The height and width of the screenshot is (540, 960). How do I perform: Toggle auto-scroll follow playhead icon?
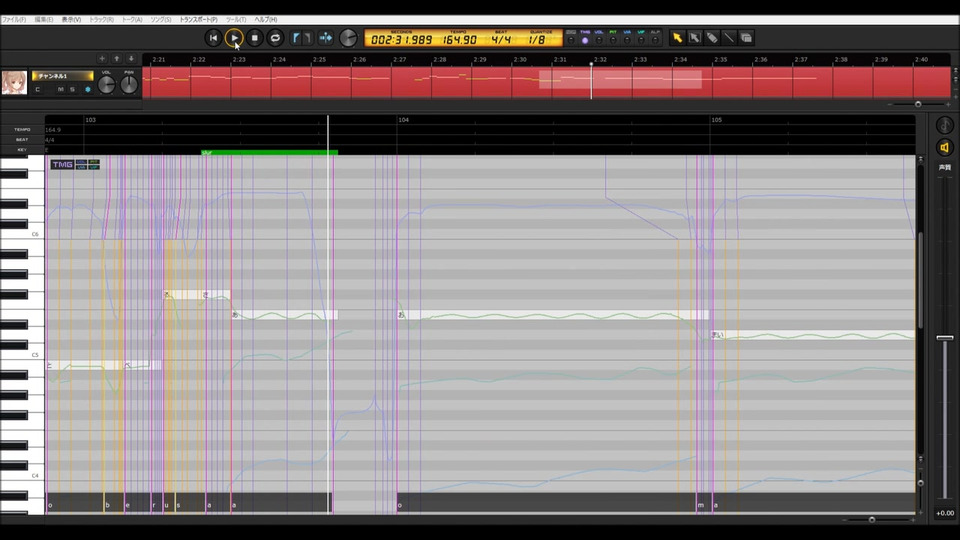(x=326, y=38)
